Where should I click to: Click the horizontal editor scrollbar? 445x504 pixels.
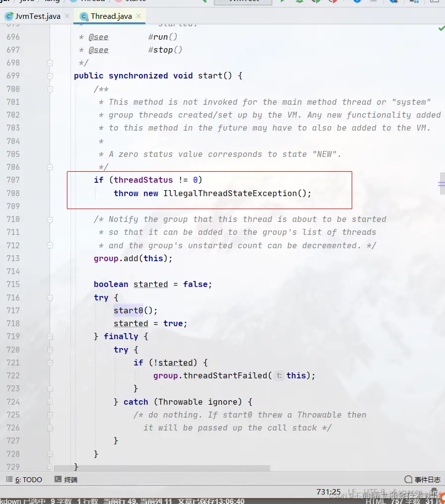[162, 468]
